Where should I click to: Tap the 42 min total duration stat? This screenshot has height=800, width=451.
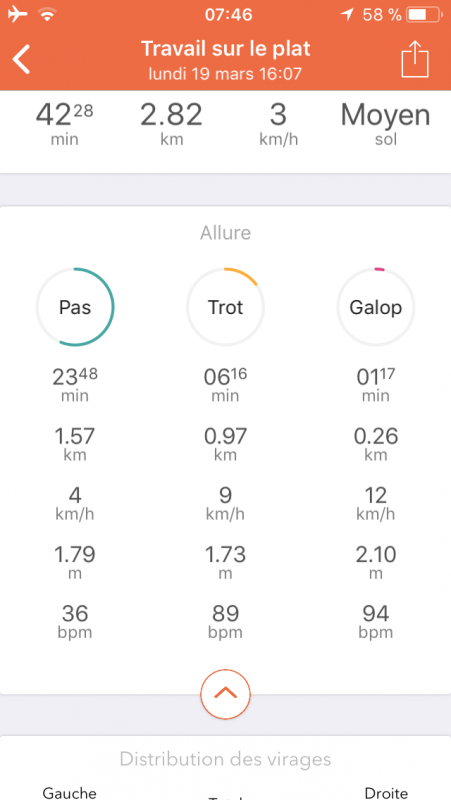(64, 124)
